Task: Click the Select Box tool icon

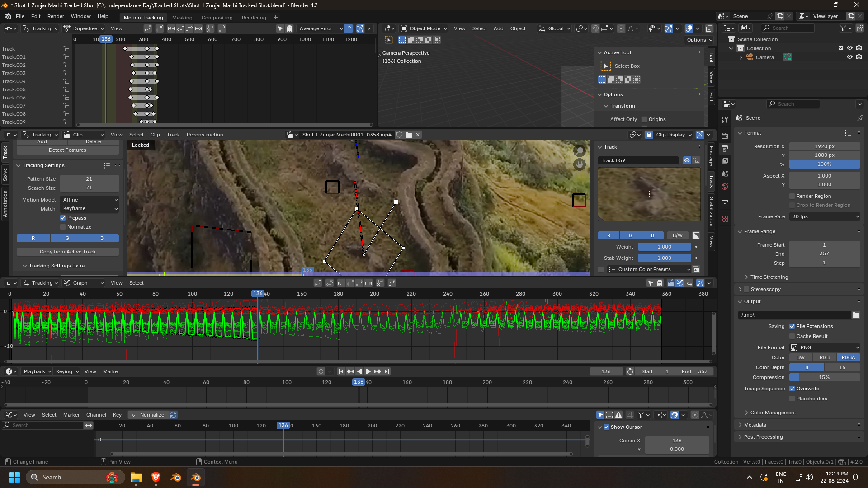Action: point(606,66)
